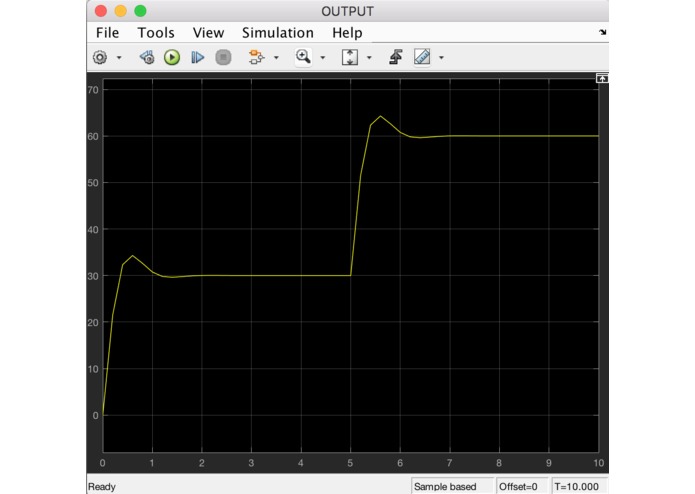Click the T=10.000 status entry
The width and height of the screenshot is (695, 494).
tap(576, 486)
